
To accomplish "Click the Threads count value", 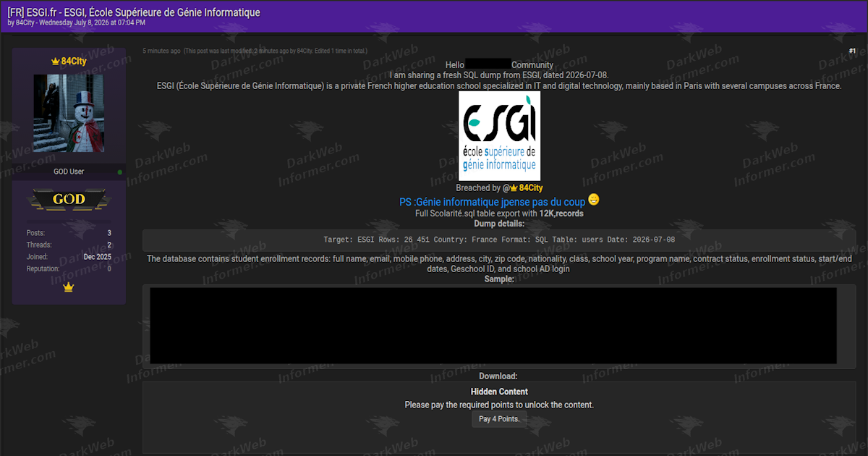I will coord(109,245).
